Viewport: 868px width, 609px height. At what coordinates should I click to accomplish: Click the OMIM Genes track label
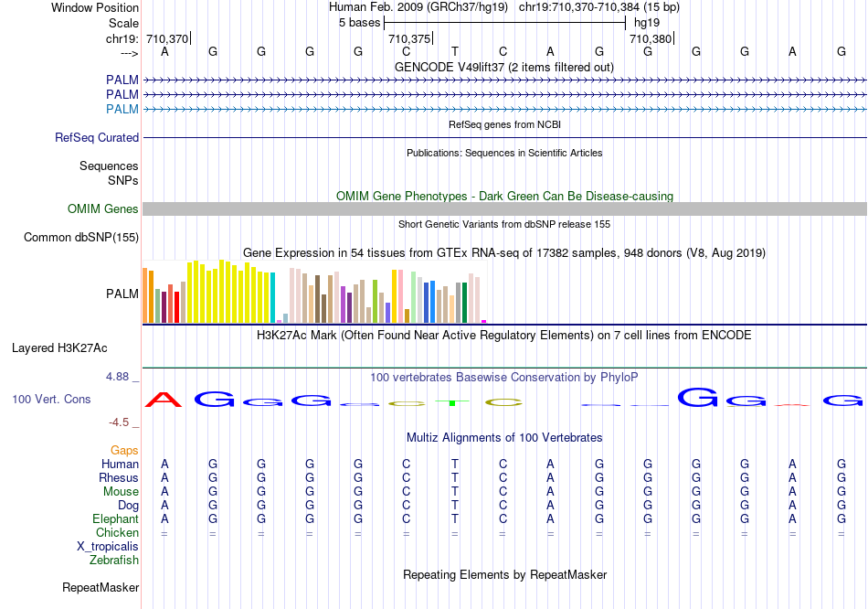(102, 208)
